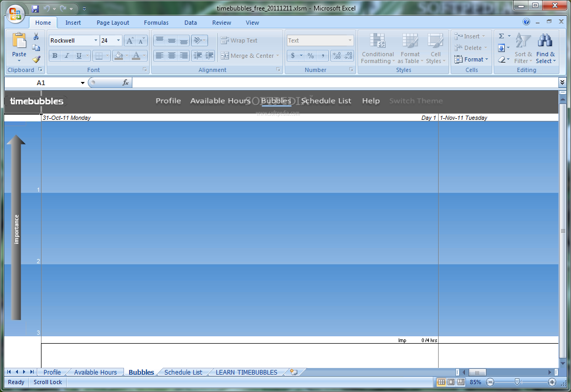The height and width of the screenshot is (392, 571).
Task: Click AutoSum sigma icon
Action: coord(502,36)
